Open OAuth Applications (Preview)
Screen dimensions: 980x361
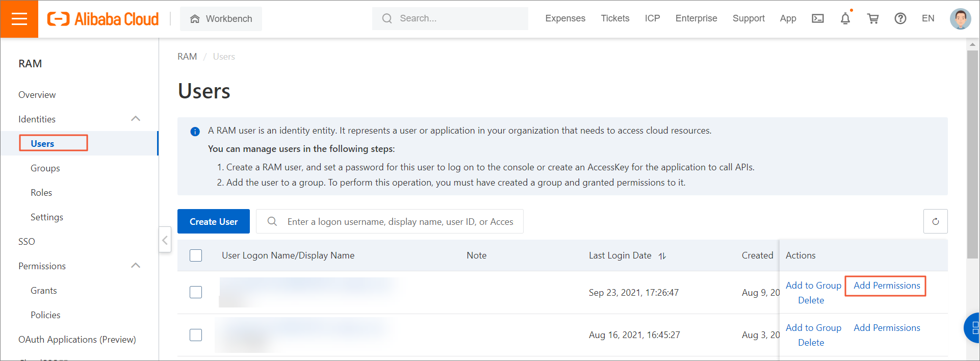pyautogui.click(x=77, y=340)
